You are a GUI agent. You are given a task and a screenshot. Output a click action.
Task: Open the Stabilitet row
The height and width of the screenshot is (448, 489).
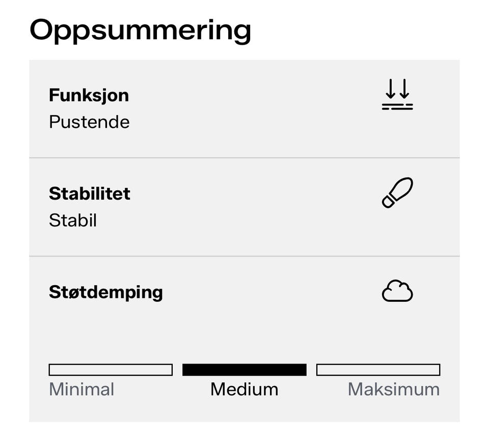pos(244,207)
